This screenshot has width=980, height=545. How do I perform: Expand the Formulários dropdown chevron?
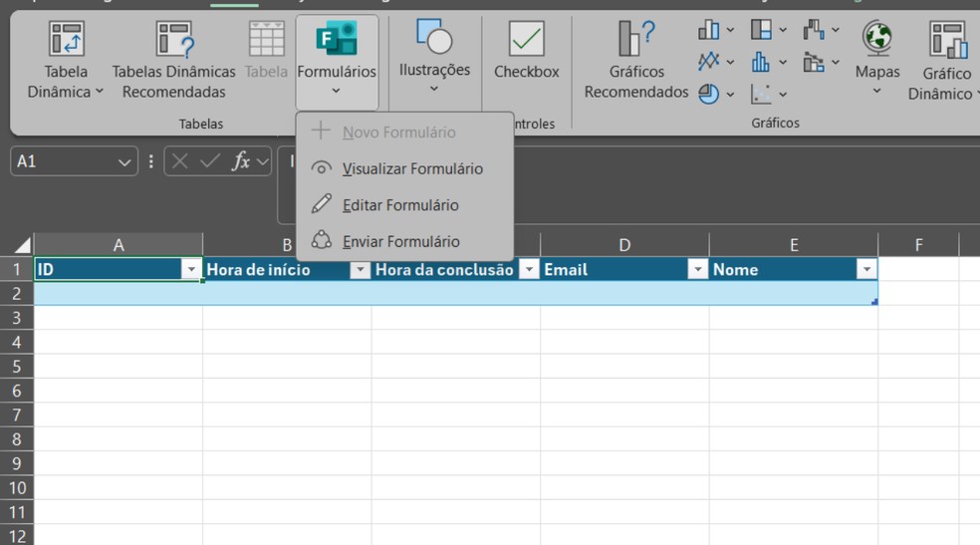[337, 91]
